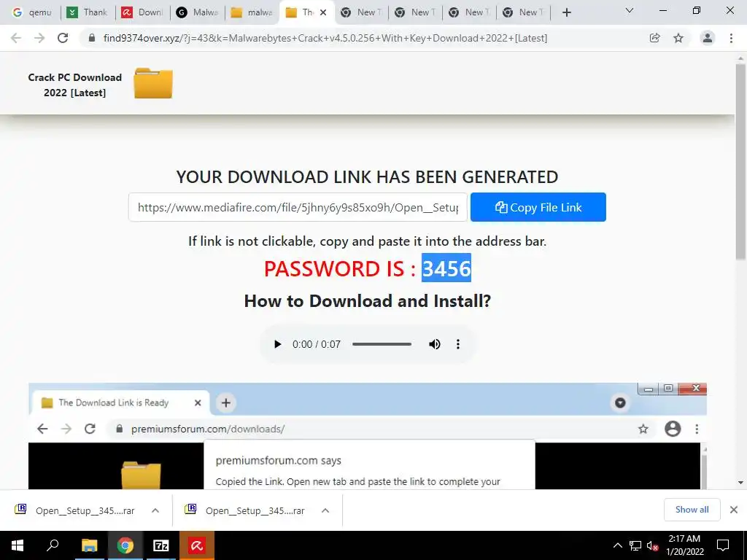View site security lock information
This screenshot has height=560, width=747.
[x=92, y=38]
